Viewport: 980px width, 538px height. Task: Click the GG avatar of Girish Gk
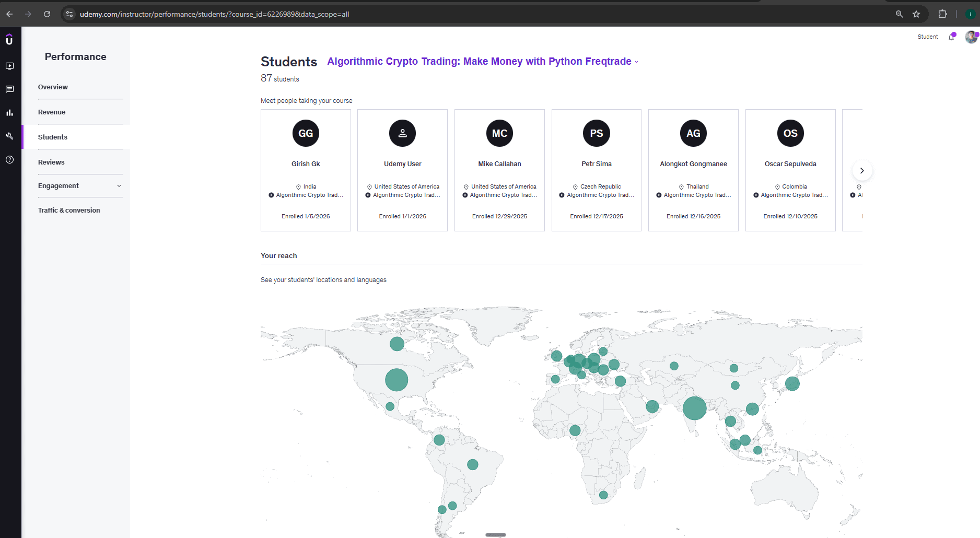306,133
